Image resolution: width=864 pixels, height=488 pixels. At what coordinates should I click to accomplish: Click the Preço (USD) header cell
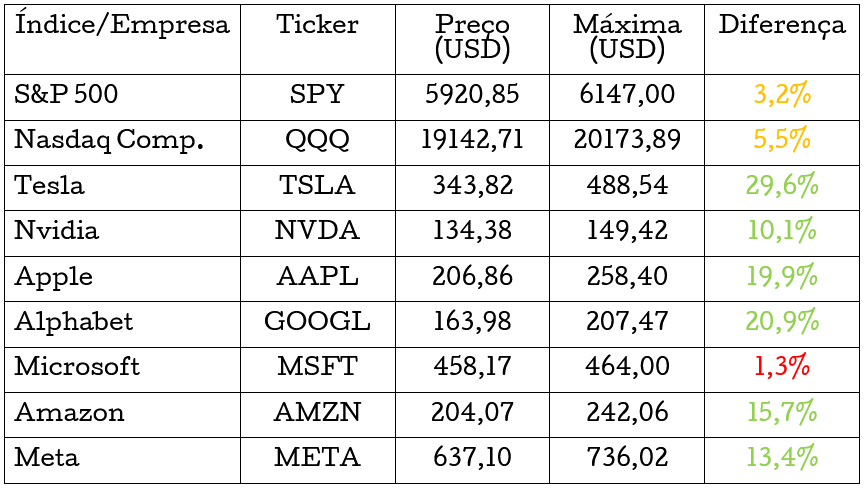click(x=472, y=37)
